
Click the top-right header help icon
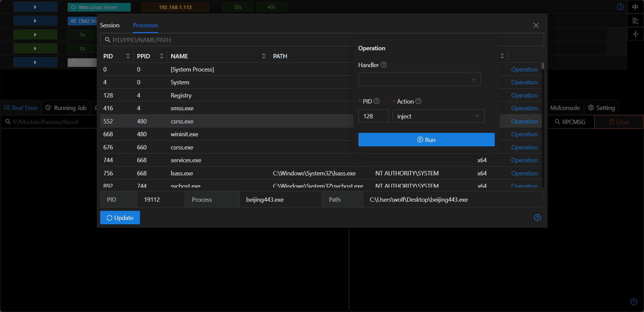pos(620,7)
